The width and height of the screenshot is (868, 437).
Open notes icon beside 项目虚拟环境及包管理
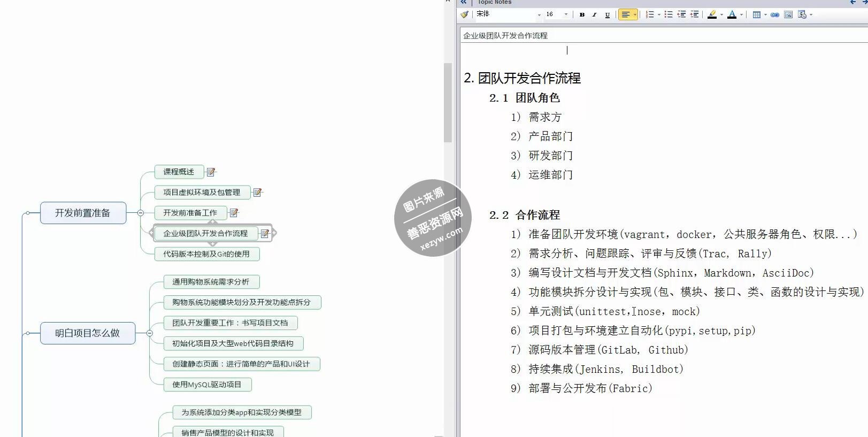click(257, 193)
